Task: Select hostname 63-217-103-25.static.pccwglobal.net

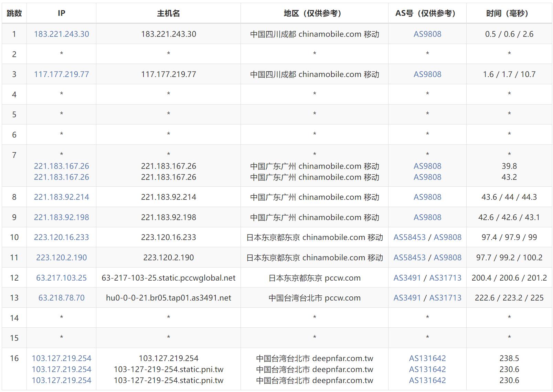Action: [x=169, y=278]
